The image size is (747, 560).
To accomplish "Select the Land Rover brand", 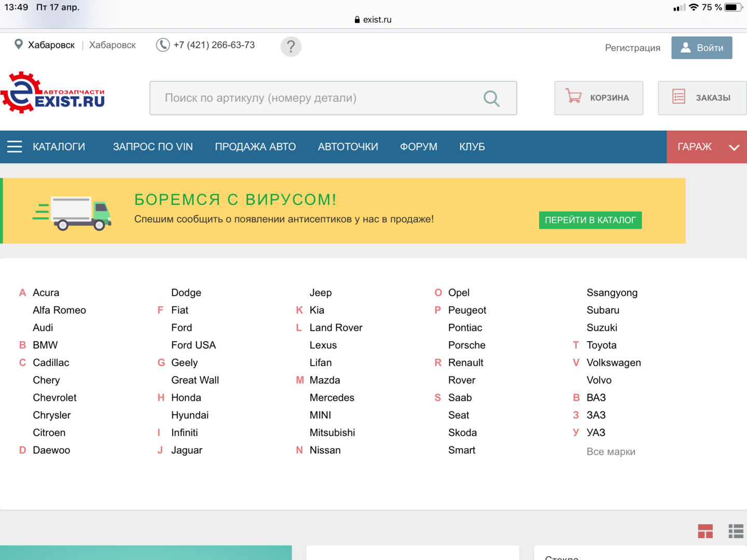I will 336,328.
